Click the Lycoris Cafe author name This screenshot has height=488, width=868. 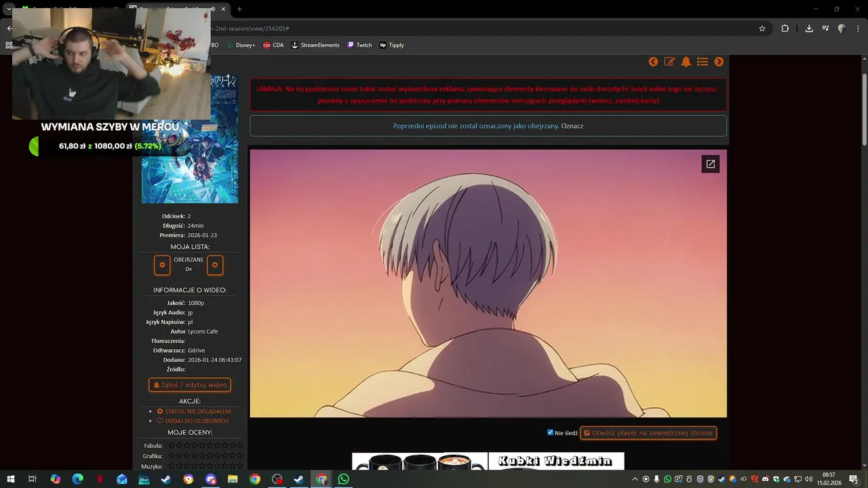pos(203,331)
